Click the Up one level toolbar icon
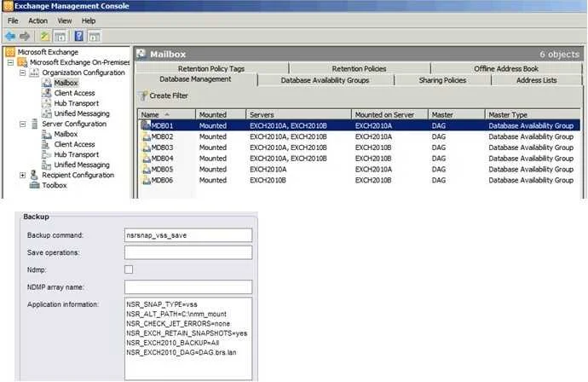Image resolution: width=588 pixels, height=382 pixels. (45, 37)
